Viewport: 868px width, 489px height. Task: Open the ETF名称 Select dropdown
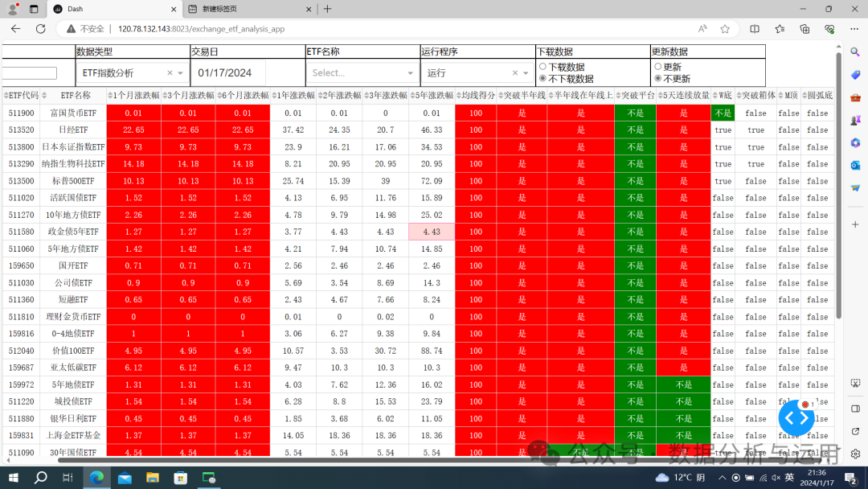pos(362,72)
